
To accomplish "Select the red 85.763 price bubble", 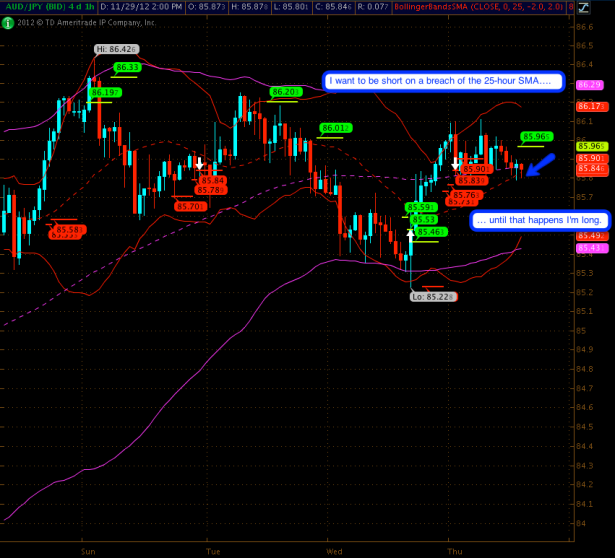I will [x=467, y=195].
